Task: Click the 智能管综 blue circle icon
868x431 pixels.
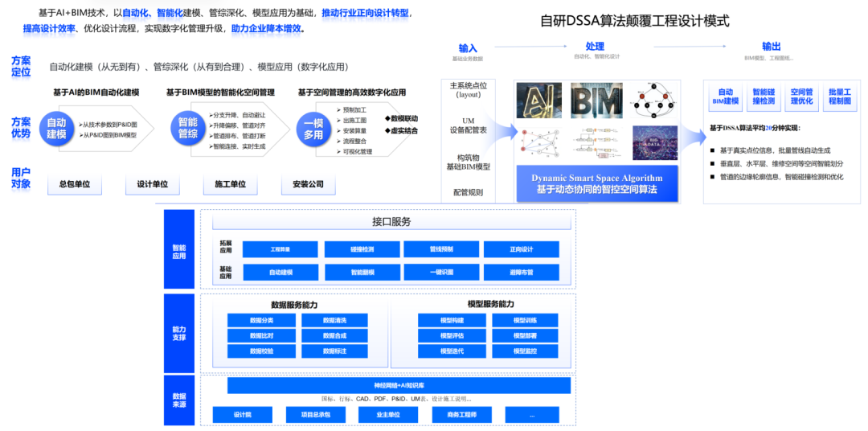Action: (x=187, y=129)
